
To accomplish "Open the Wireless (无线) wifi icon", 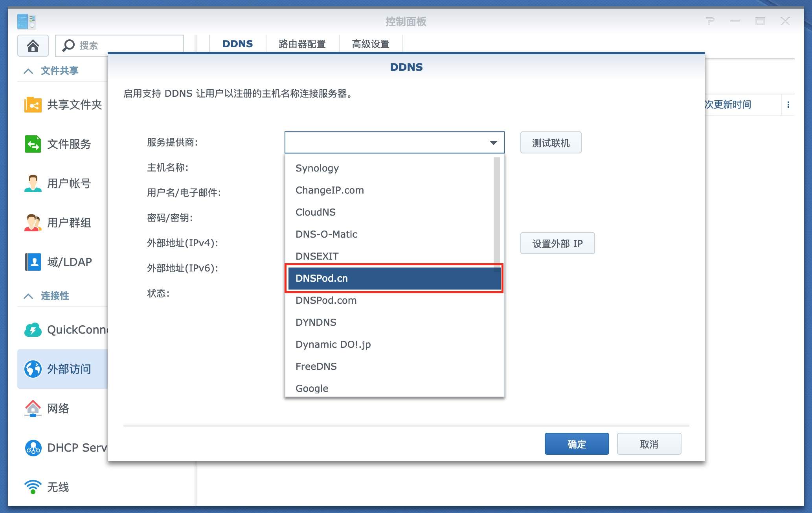I will pos(33,487).
